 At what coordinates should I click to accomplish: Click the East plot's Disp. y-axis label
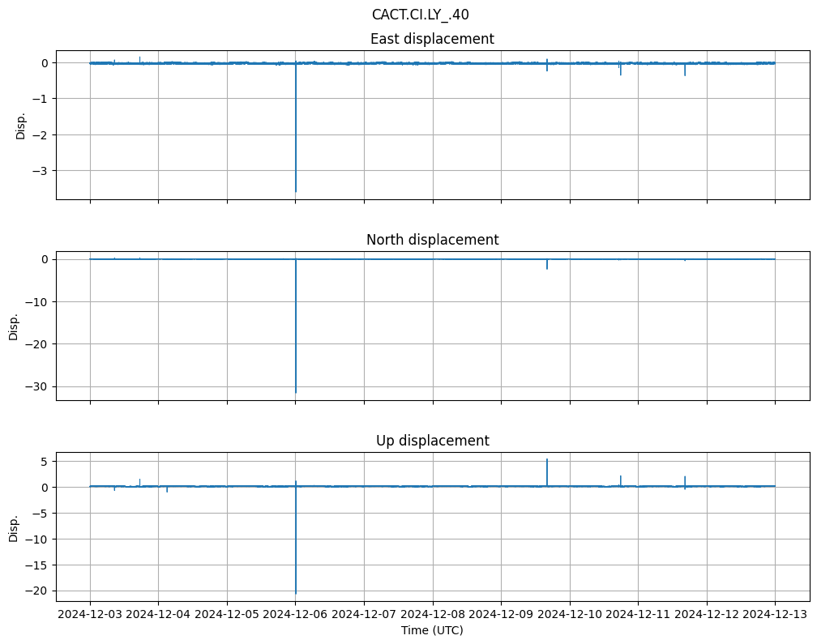tap(21, 125)
